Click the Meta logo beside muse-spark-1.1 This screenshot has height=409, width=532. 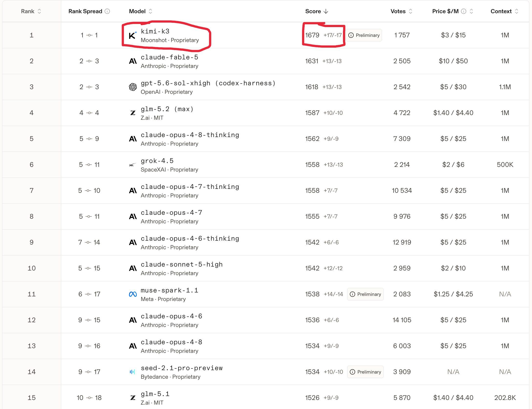coord(133,294)
